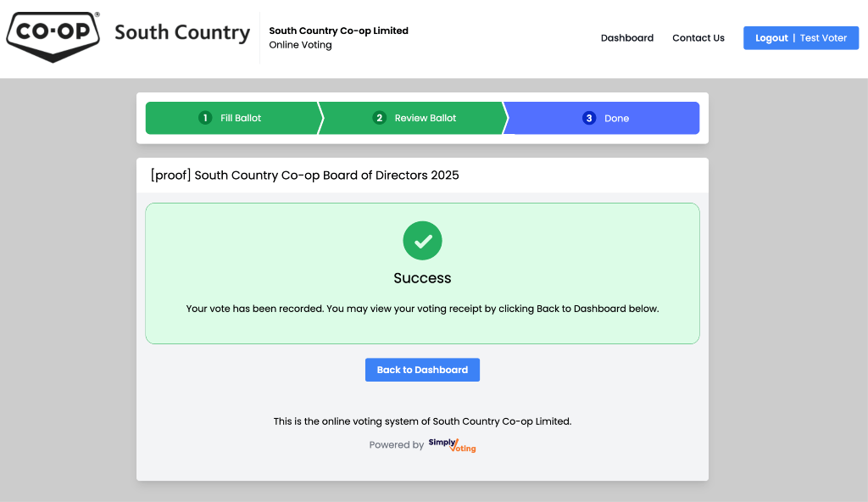Image resolution: width=868 pixels, height=502 pixels.
Task: Click the Simply Voting logo
Action: (452, 445)
